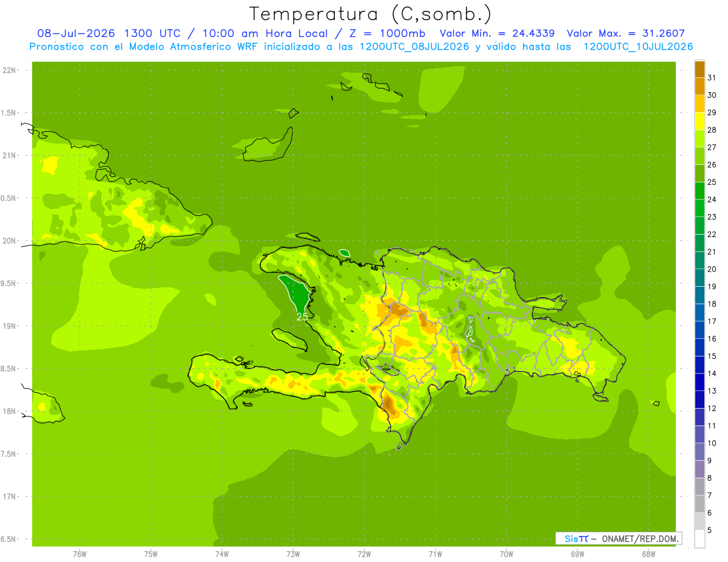Click the latitude label "20N"

[9, 241]
